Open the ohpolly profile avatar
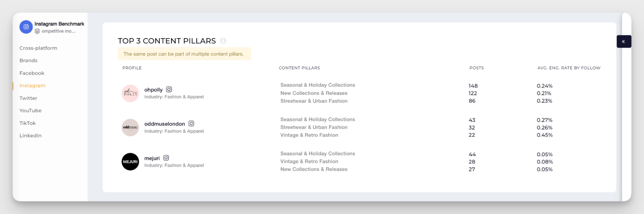644x214 pixels. coord(130,93)
